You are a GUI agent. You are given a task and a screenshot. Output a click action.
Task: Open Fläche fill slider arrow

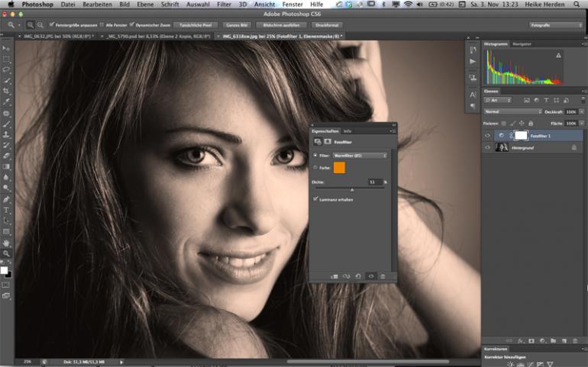pyautogui.click(x=582, y=124)
